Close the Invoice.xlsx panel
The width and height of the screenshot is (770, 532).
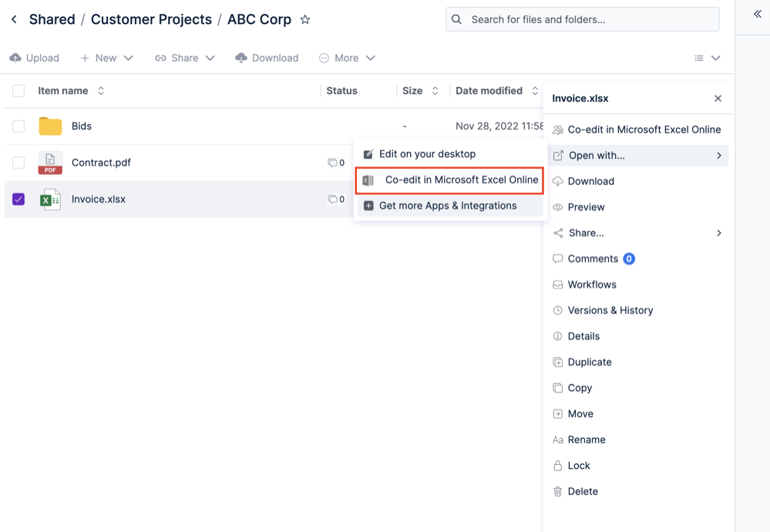click(x=718, y=98)
